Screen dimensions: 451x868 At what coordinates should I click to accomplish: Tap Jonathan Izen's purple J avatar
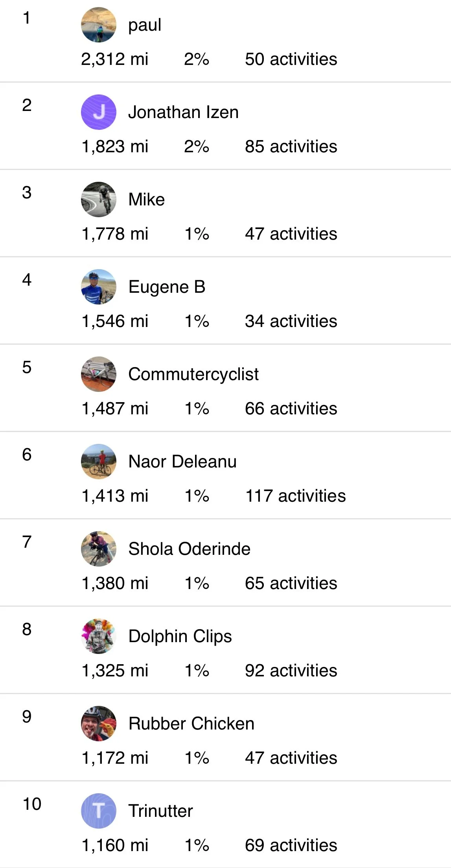click(98, 112)
